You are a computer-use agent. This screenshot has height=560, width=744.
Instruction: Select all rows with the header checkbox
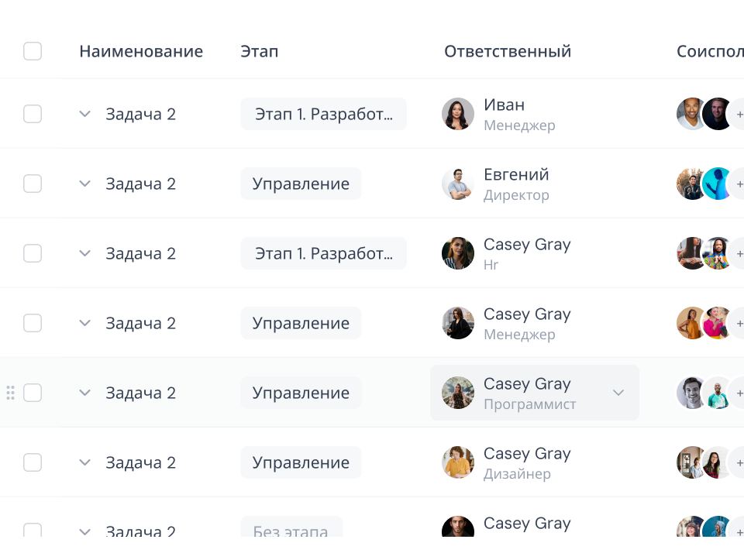click(x=32, y=51)
